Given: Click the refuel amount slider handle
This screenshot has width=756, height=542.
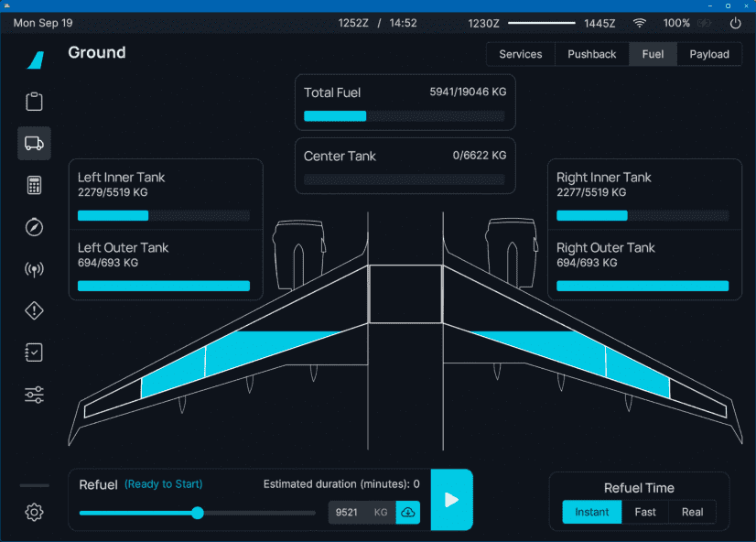Looking at the screenshot, I should pos(198,513).
